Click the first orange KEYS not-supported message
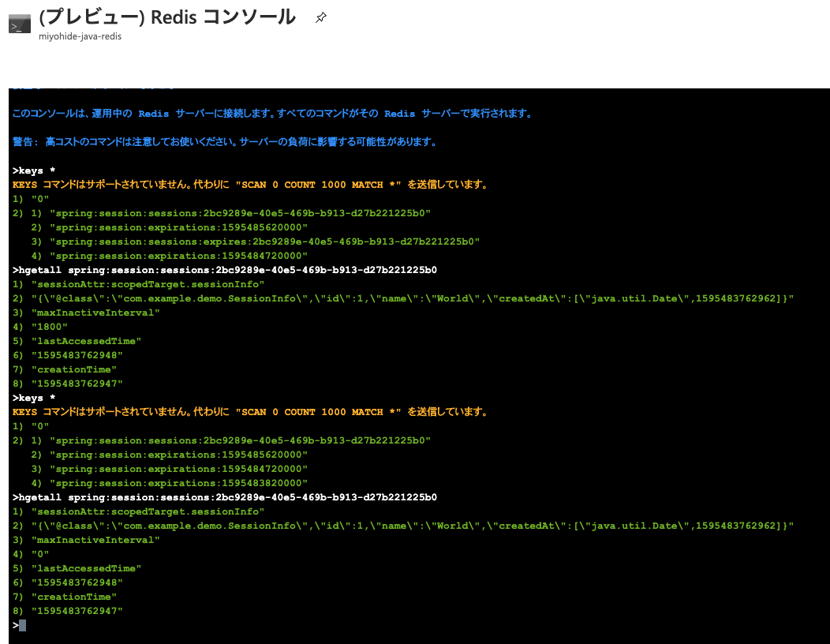830x644 pixels. tap(250, 185)
